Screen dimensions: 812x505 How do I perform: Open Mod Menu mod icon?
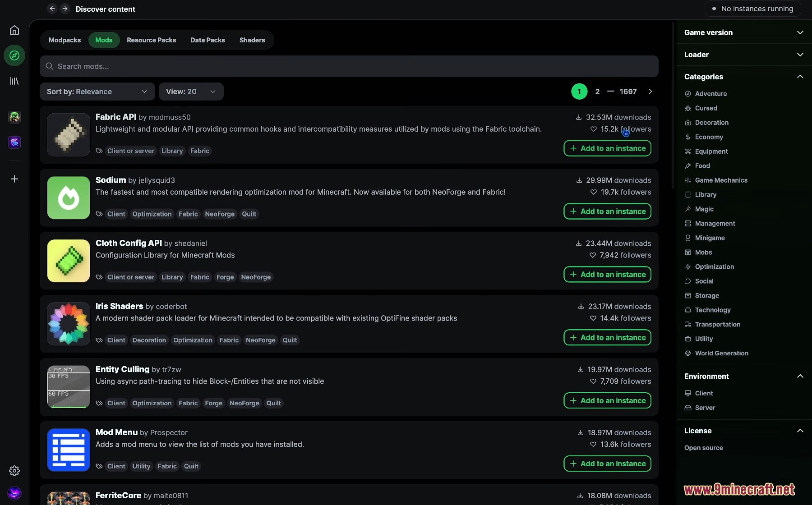(x=69, y=450)
